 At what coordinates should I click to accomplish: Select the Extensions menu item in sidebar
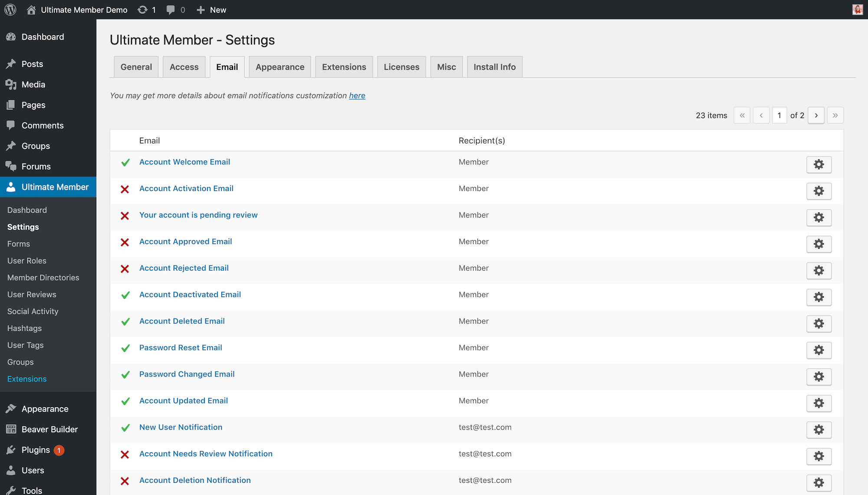tap(27, 378)
